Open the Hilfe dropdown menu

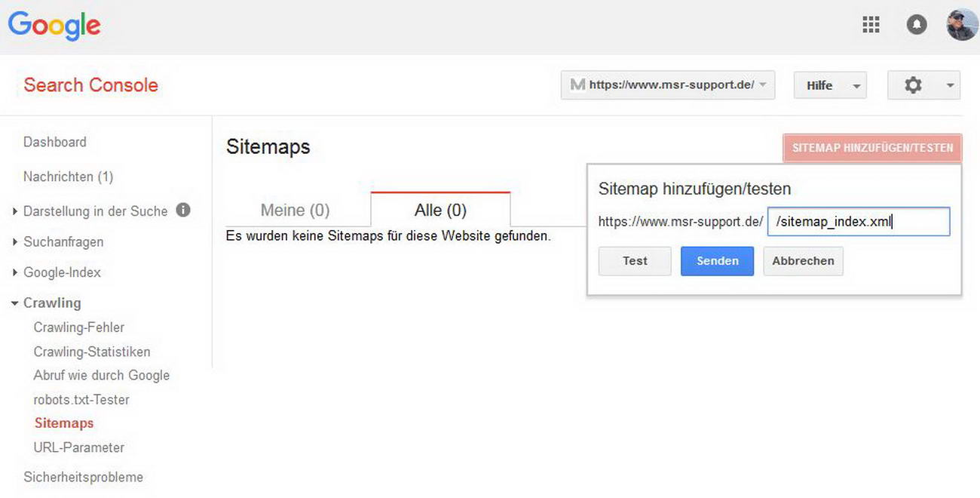829,85
